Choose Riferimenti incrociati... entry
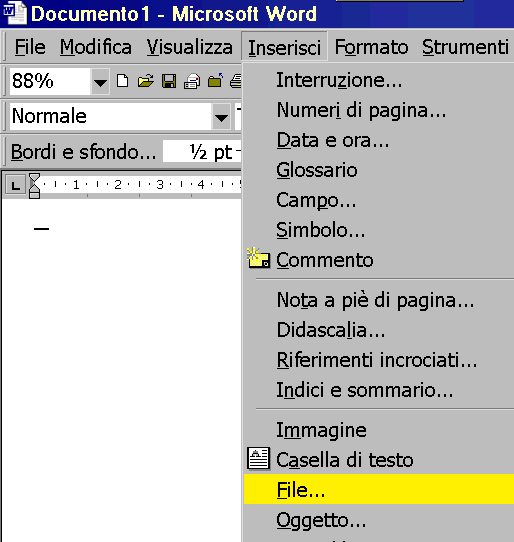 pos(379,360)
